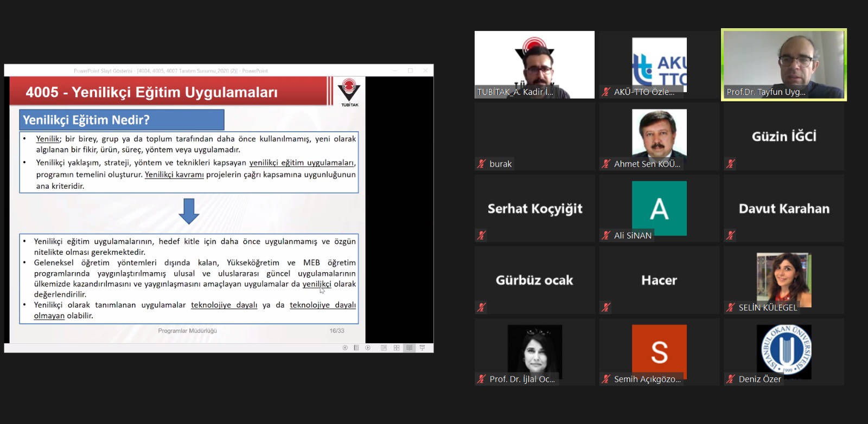Viewport: 868px width, 424px height.
Task: Click muted mic icon on burak's tile
Action: (481, 164)
